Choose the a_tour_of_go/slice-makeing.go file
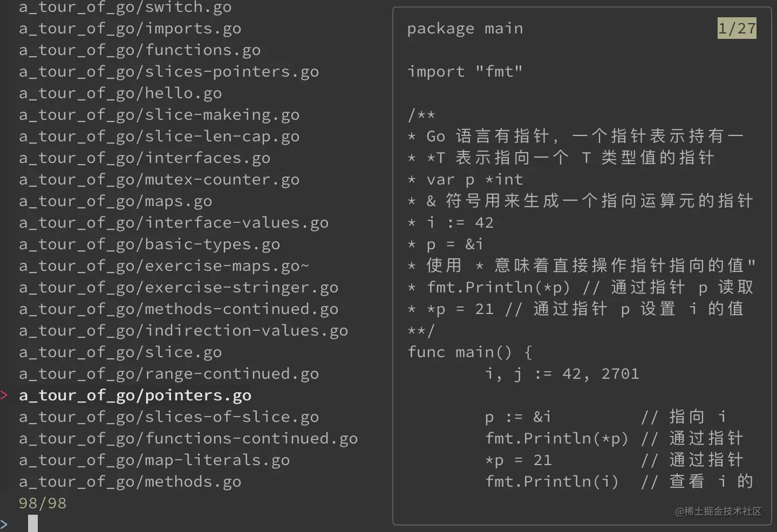Screen dimensions: 777x532 159,115
